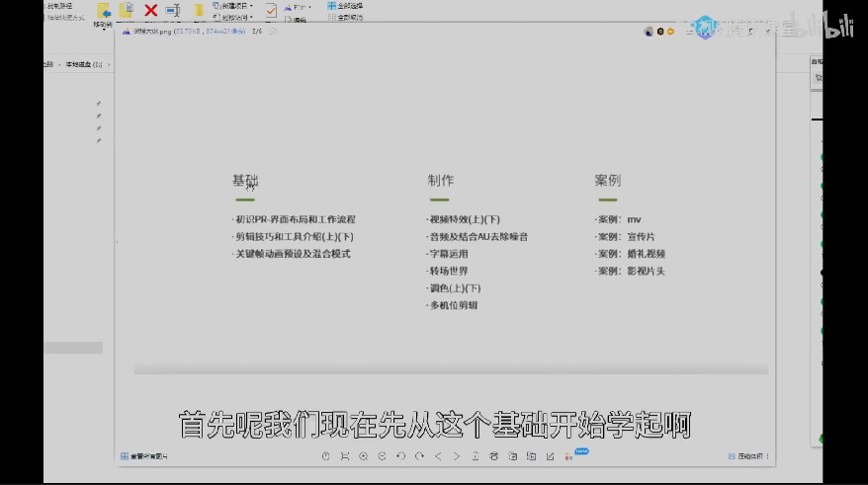
Task: Open the 轻松访问 dropdown
Action: click(x=233, y=17)
